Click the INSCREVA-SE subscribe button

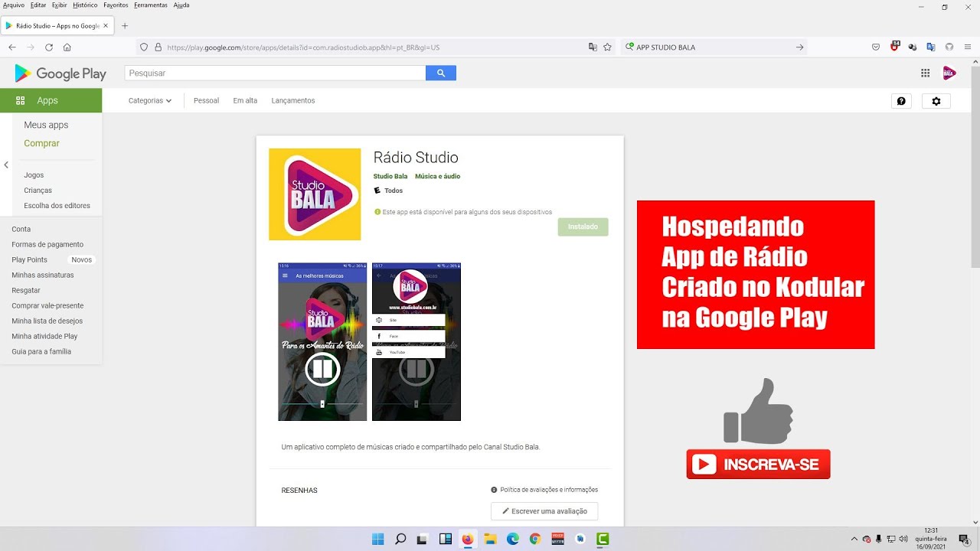pos(759,465)
